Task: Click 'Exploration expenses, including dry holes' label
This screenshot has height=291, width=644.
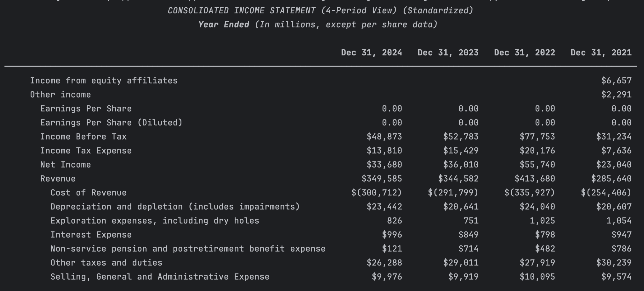Action: (x=155, y=221)
